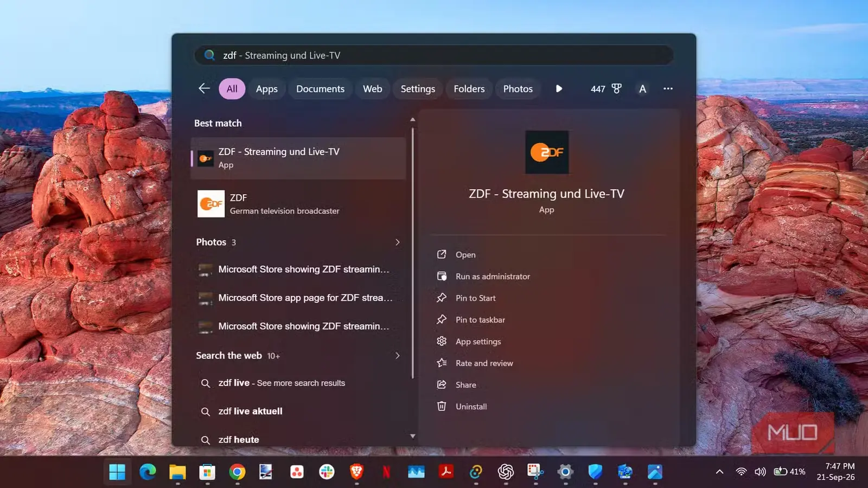Open Adobe Acrobat from taskbar
The width and height of the screenshot is (868, 488).
click(x=446, y=472)
